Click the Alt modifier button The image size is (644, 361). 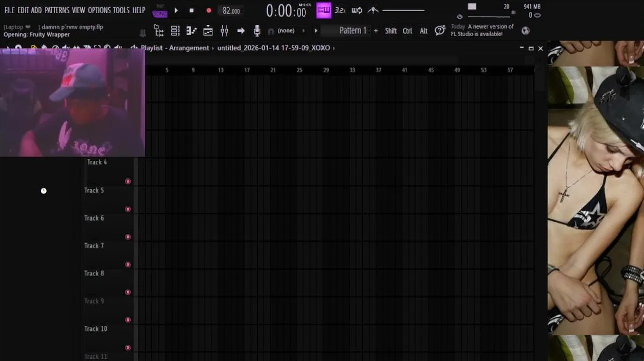(424, 31)
